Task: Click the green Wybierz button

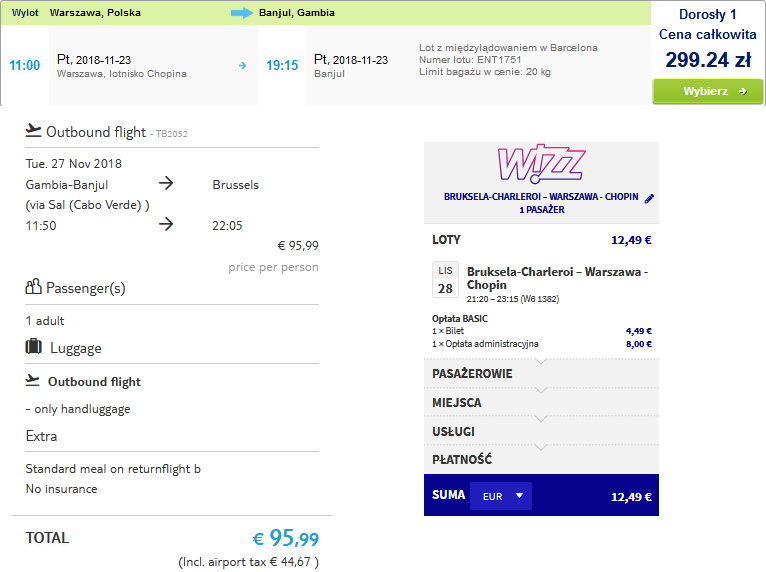Action: pyautogui.click(x=707, y=91)
